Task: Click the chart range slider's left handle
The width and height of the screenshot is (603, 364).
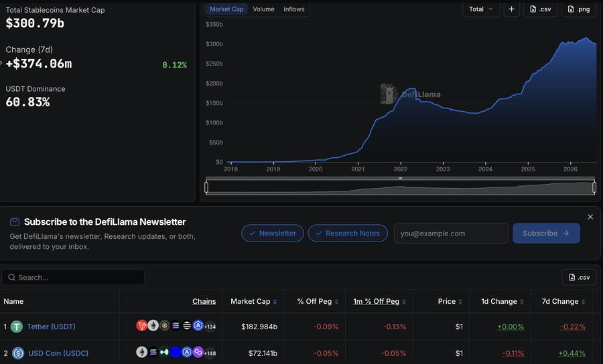Action: [x=206, y=187]
